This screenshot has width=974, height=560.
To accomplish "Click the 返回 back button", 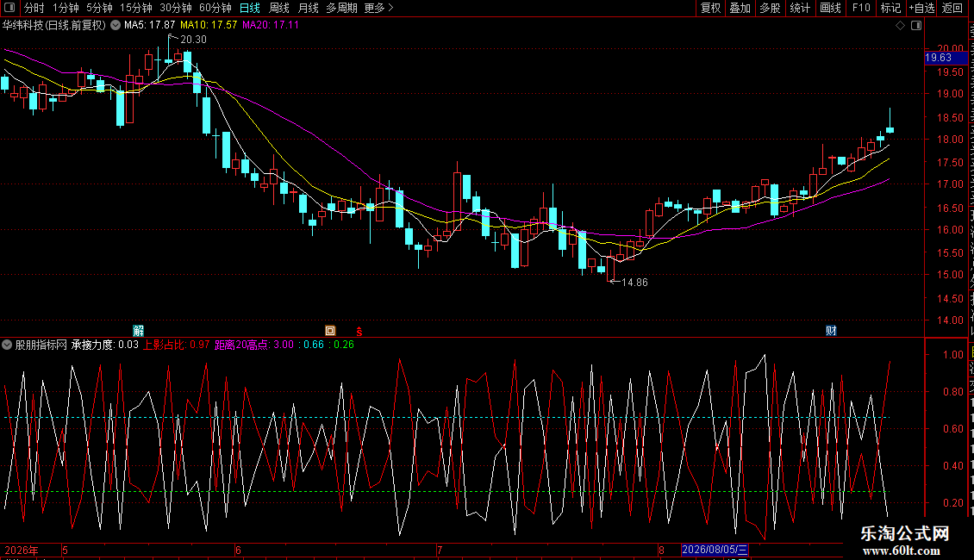I will [x=952, y=8].
